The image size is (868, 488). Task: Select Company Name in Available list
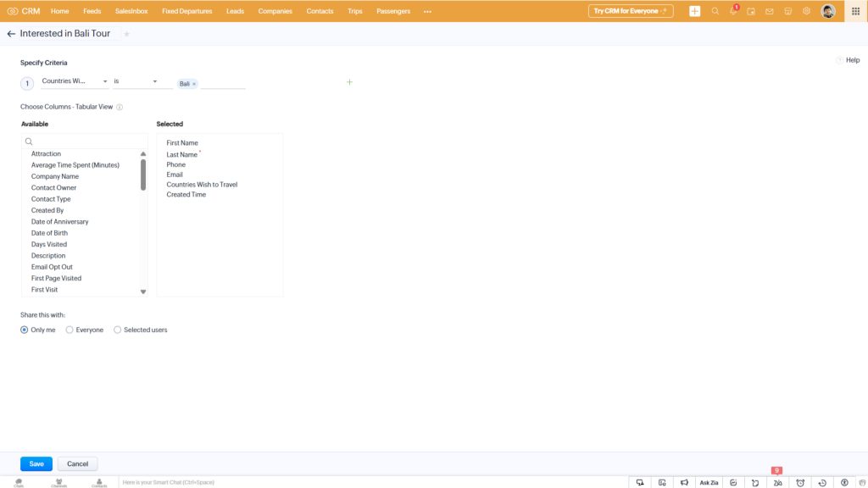click(x=55, y=176)
